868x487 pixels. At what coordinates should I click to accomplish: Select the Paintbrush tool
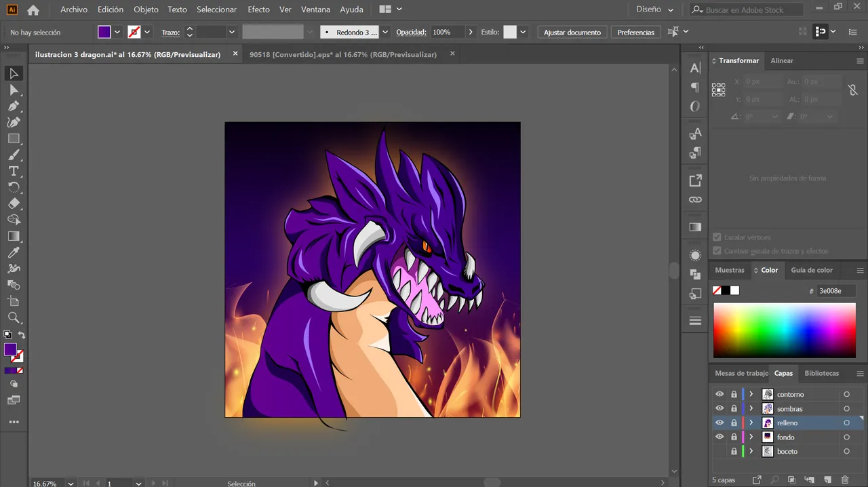14,155
